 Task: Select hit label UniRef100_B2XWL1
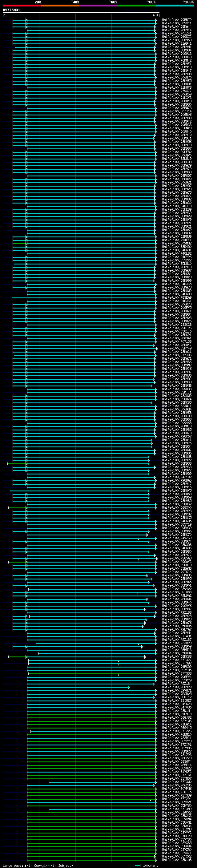pos(177,406)
